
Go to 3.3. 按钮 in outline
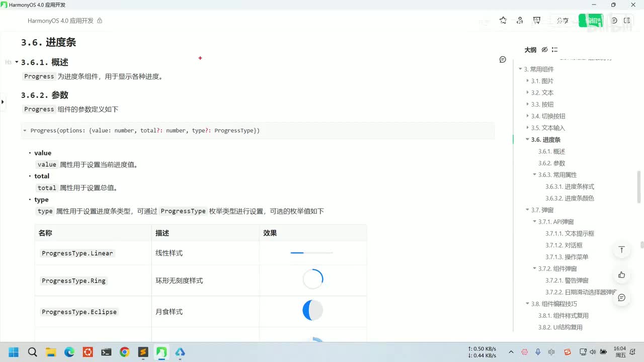(542, 105)
